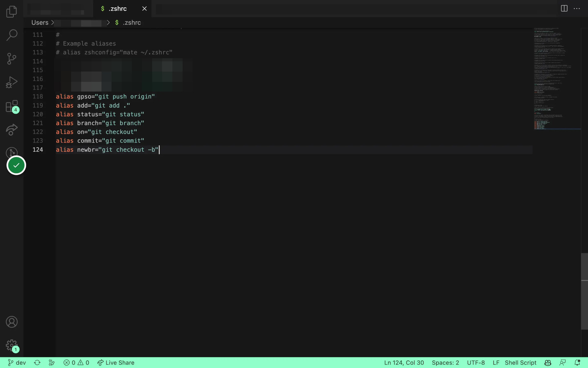The image size is (588, 368).
Task: Click the Synchronize Changes icon in status bar
Action: tap(37, 363)
